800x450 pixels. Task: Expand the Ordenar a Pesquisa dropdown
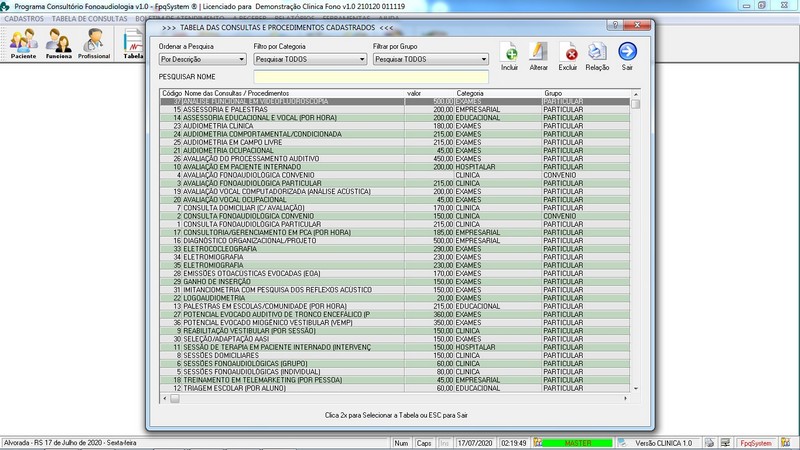coord(202,60)
